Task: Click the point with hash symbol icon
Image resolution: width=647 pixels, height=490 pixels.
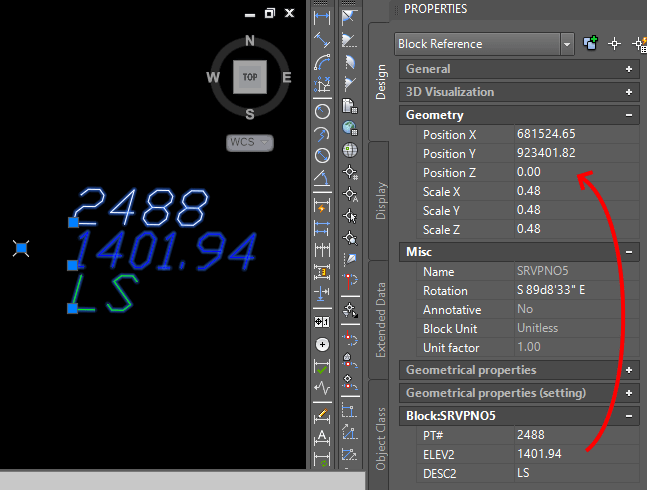Action: pyautogui.click(x=350, y=172)
